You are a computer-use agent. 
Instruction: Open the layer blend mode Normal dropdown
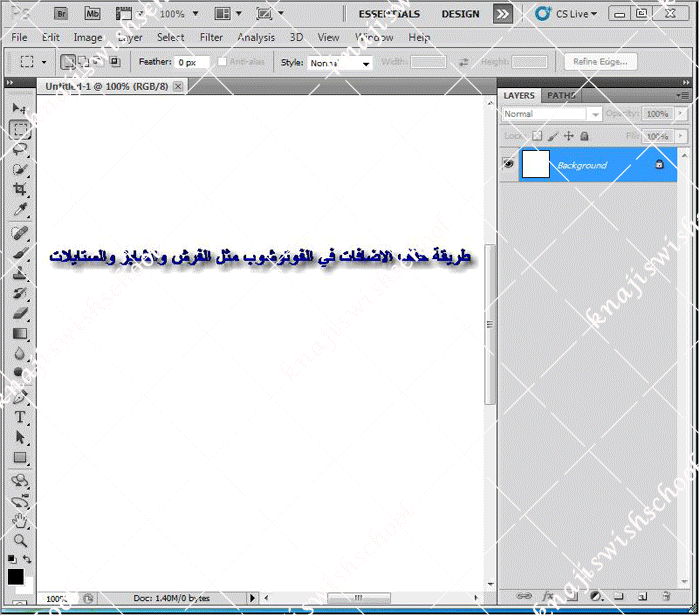click(x=551, y=114)
